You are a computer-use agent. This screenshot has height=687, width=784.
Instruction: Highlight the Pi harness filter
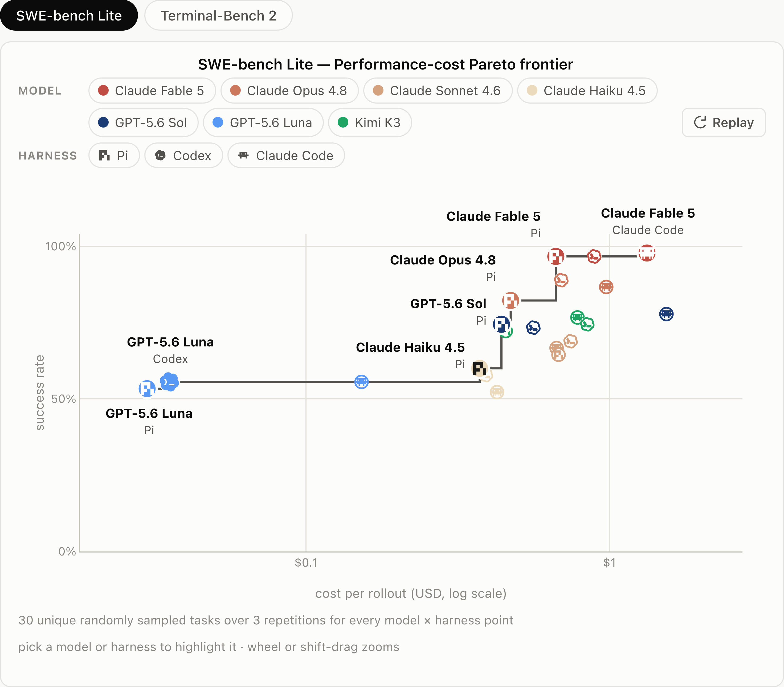114,155
